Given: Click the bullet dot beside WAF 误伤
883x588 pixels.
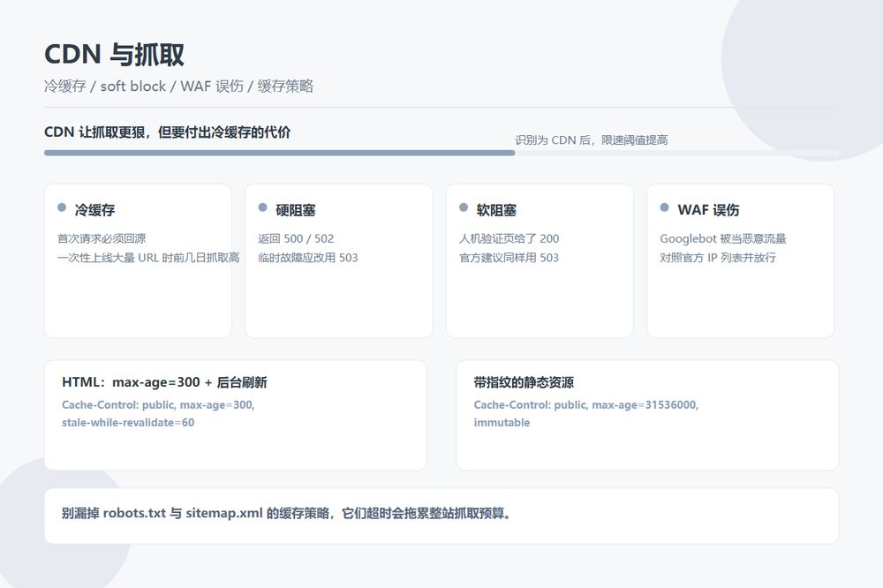Looking at the screenshot, I should click(x=665, y=207).
